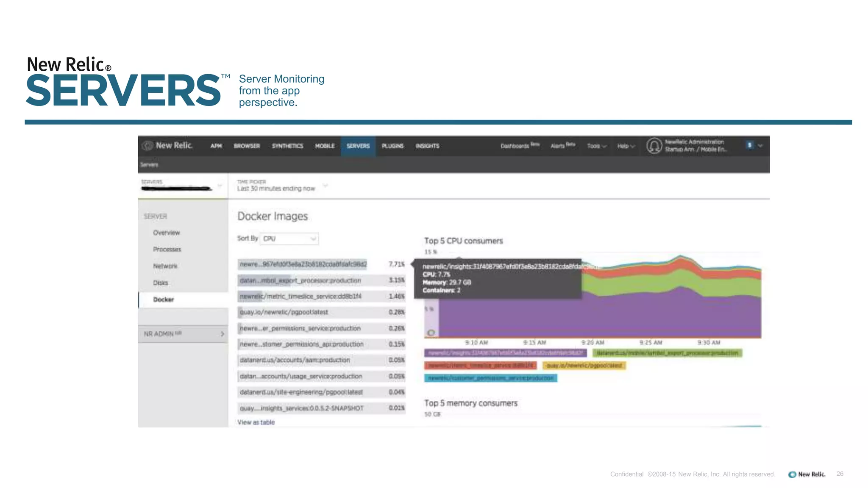The height and width of the screenshot is (488, 868).
Task: Select datanerd.us/site-engineering/pgpool:latest row
Action: click(x=321, y=392)
